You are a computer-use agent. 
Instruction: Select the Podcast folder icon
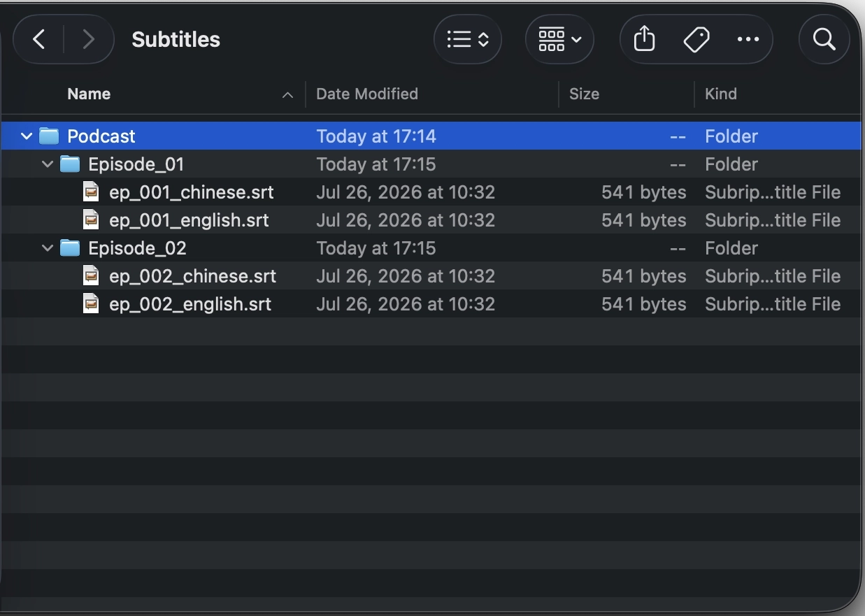tap(49, 136)
